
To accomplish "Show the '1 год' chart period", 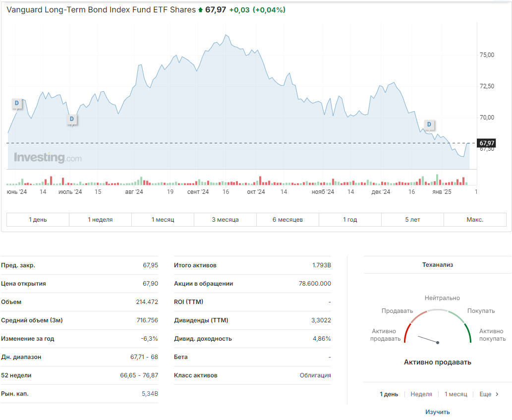I will [x=350, y=220].
